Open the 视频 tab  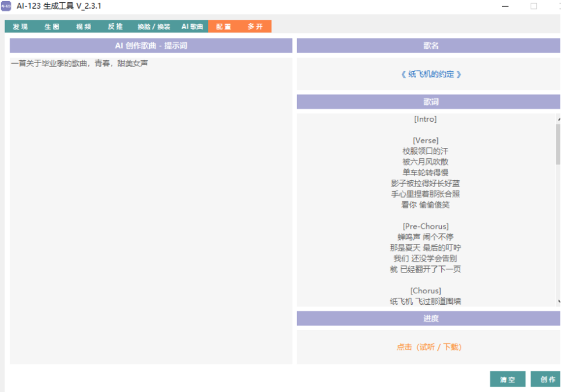83,26
